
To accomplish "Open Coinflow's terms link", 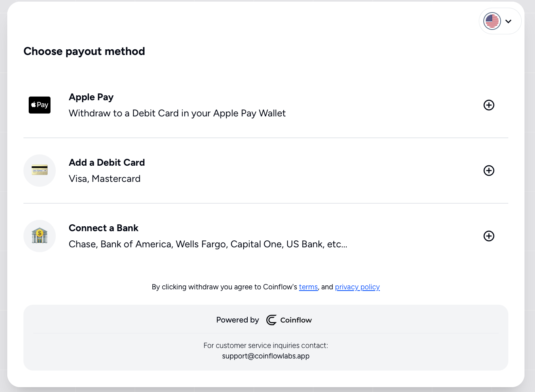I will pyautogui.click(x=308, y=287).
